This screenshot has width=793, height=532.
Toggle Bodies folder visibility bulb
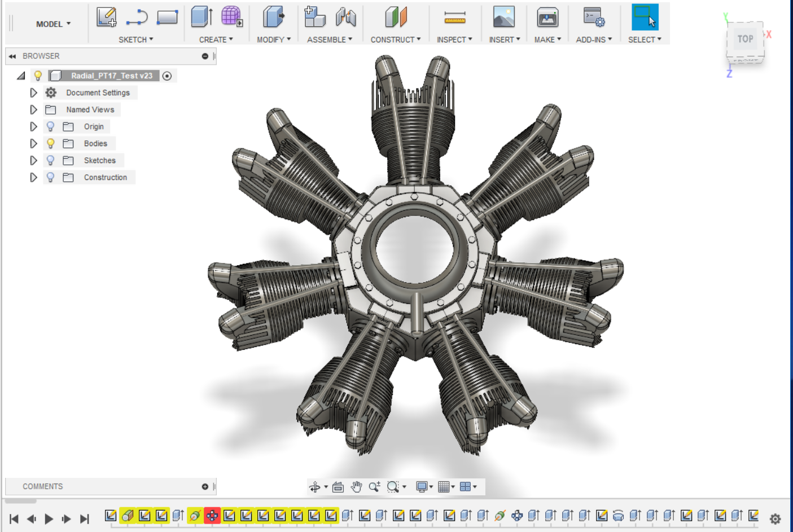click(50, 143)
